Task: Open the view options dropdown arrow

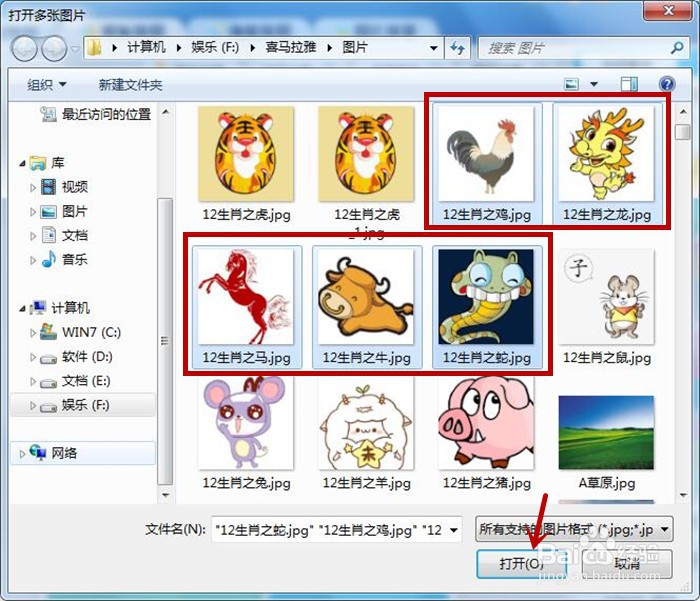Action: click(594, 84)
